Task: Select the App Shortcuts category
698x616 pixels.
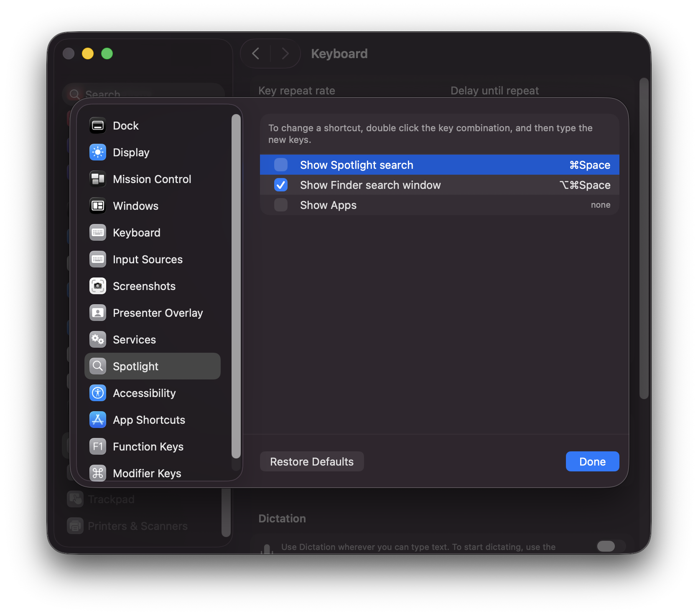Action: [149, 420]
